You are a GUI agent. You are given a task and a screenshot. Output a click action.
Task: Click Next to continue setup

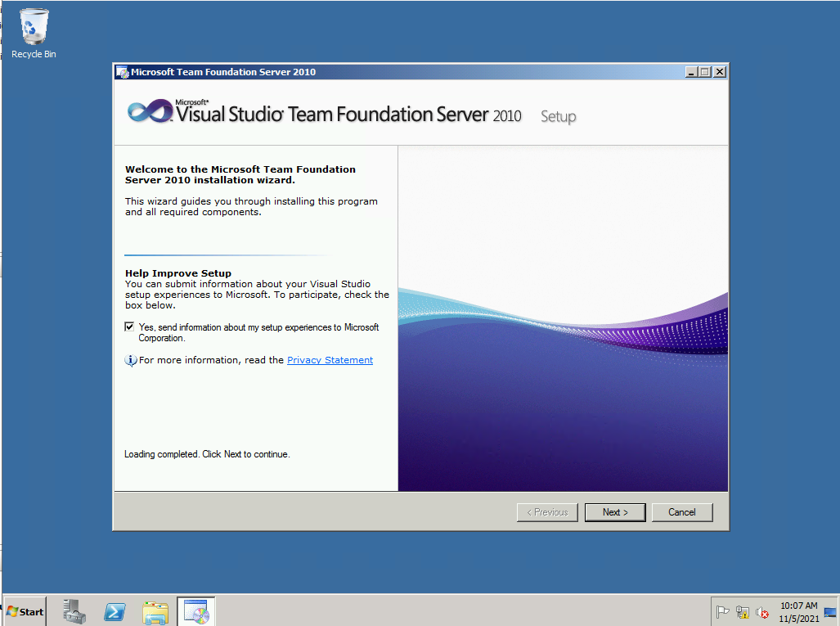(x=615, y=512)
